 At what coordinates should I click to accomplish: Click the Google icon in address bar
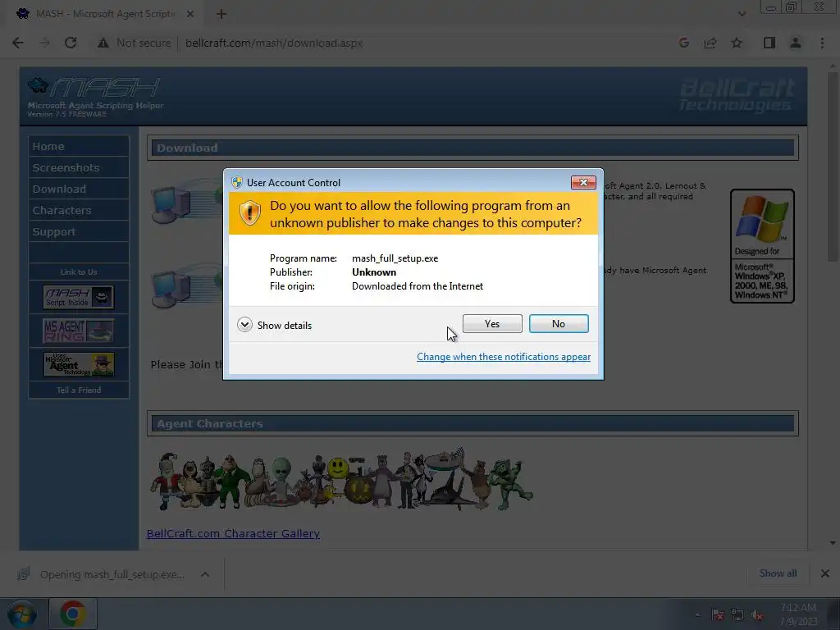[x=683, y=43]
